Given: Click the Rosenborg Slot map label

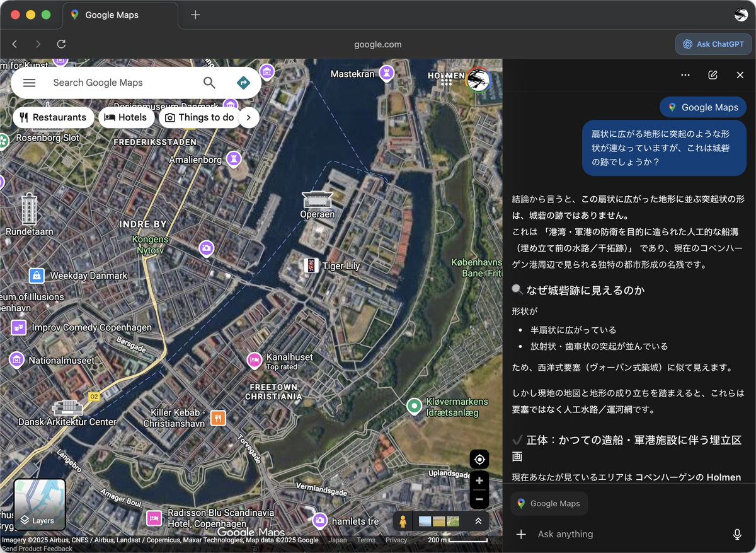Looking at the screenshot, I should (48, 137).
